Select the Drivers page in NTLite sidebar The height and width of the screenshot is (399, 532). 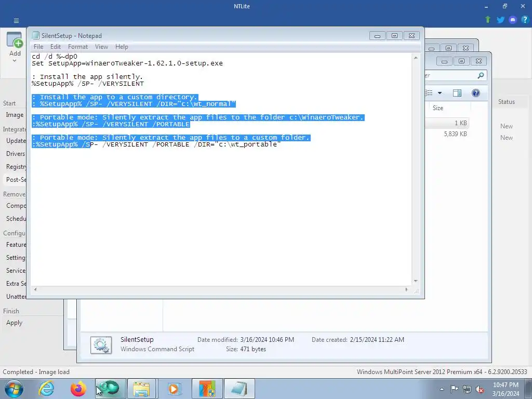tap(15, 154)
